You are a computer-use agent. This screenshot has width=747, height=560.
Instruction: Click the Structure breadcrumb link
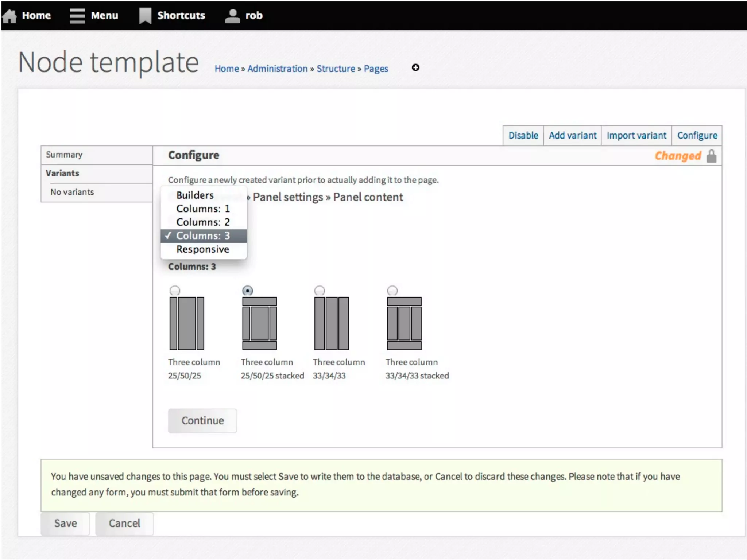(336, 69)
